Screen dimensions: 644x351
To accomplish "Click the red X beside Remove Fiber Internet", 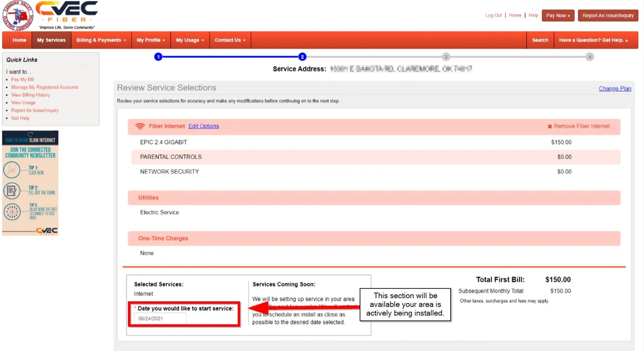I will pyautogui.click(x=550, y=126).
